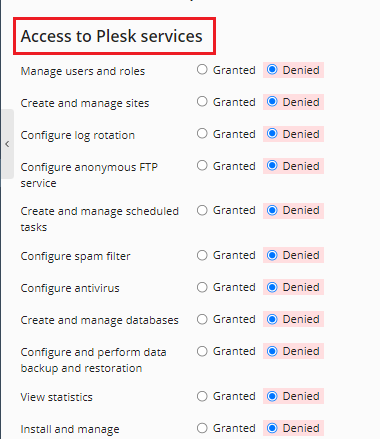Grant View statistics permission
The height and width of the screenshot is (439, 380).
(202, 396)
